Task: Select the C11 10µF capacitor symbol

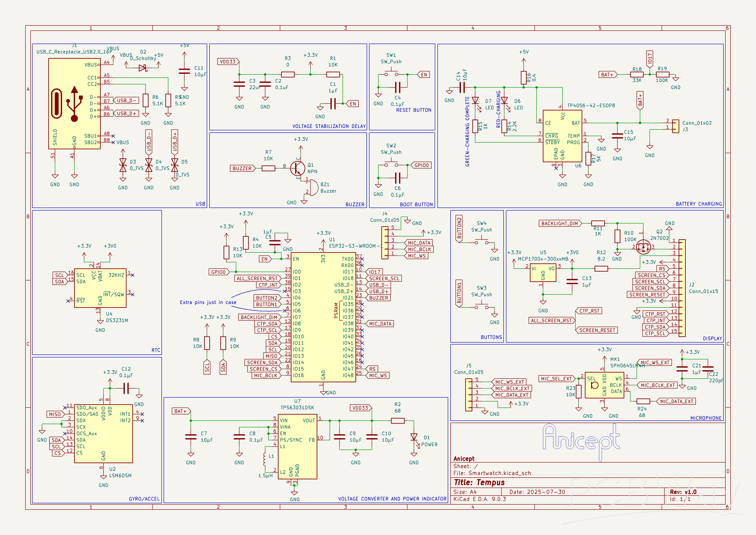Action: [x=184, y=71]
